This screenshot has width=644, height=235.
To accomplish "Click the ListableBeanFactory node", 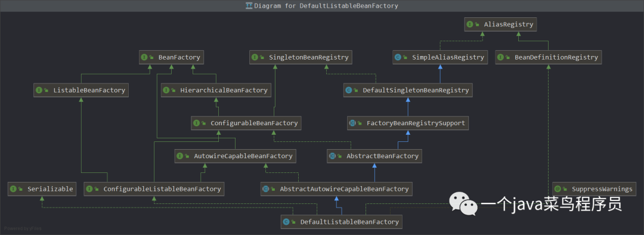I will [81, 91].
